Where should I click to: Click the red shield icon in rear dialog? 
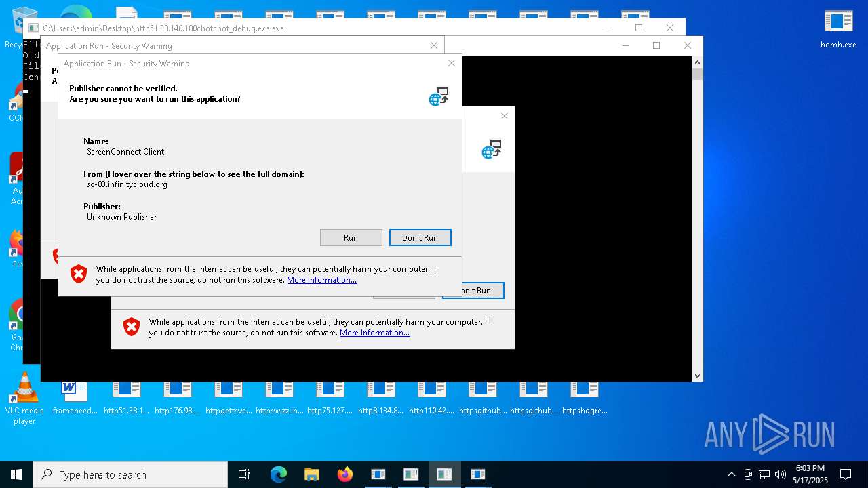click(132, 327)
